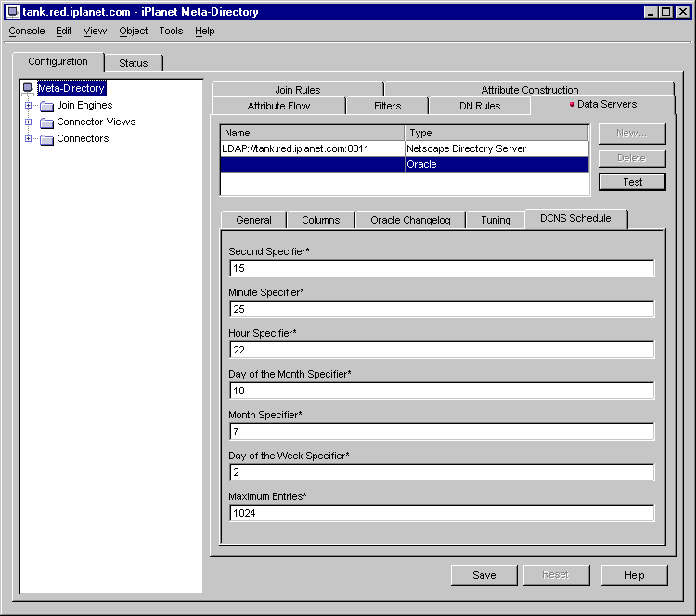Click the Connector Views folder icon

[46, 122]
